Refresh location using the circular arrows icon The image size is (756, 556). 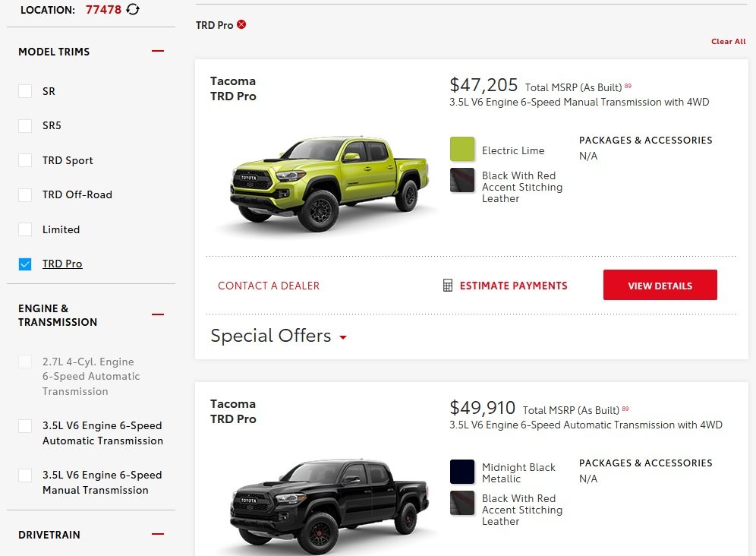pyautogui.click(x=133, y=9)
